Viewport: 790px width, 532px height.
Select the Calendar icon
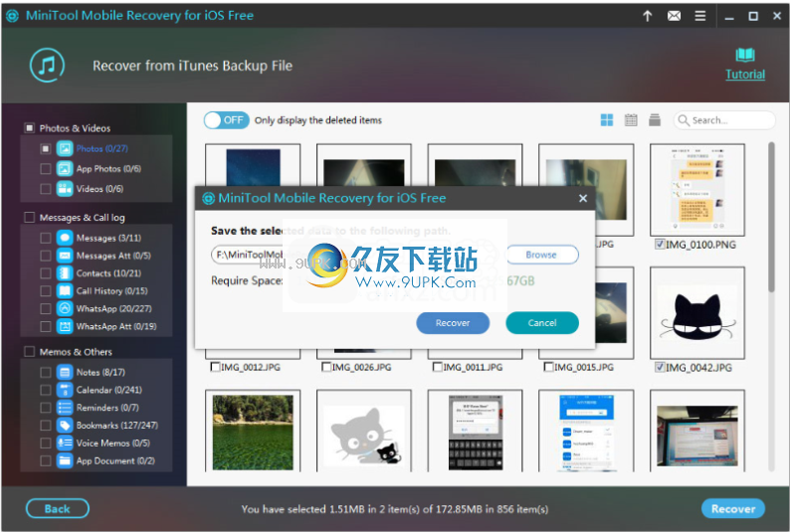point(65,390)
